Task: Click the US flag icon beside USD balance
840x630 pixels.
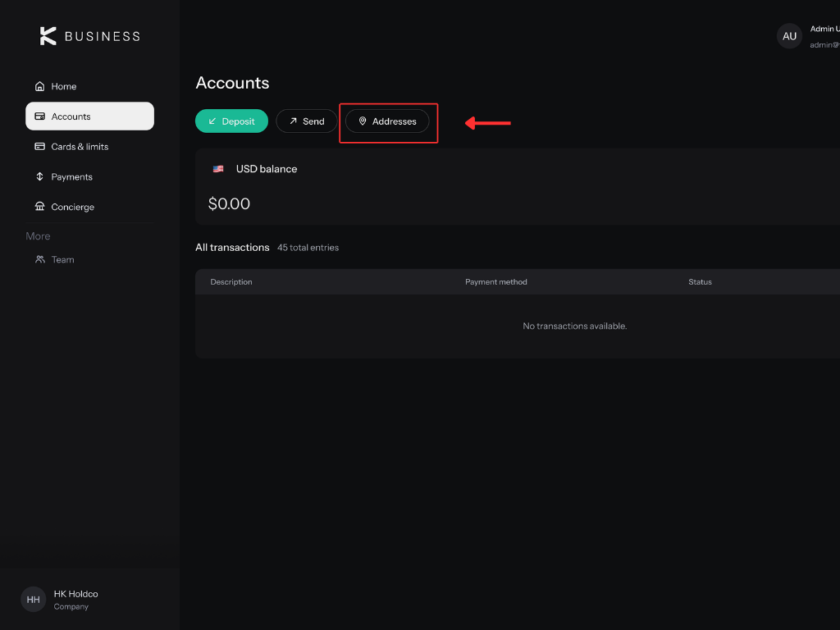Action: [218, 169]
